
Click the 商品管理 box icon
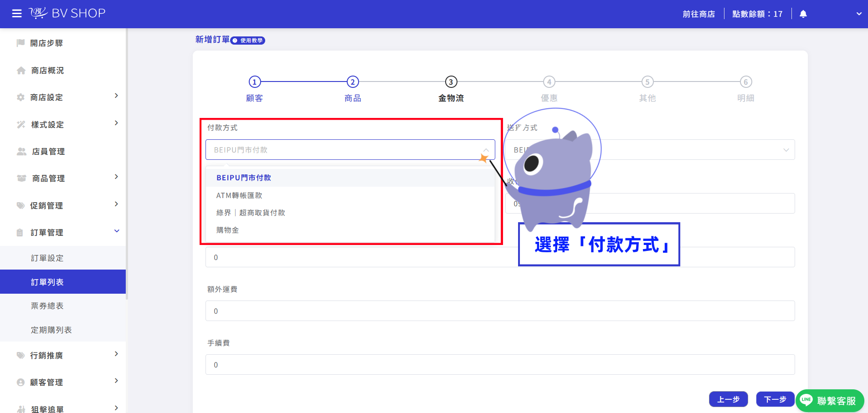click(x=21, y=178)
